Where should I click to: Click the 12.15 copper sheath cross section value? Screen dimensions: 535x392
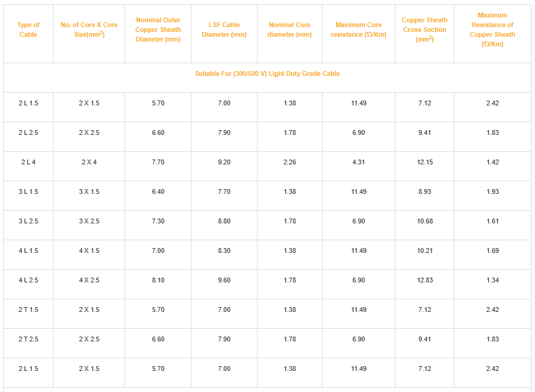pyautogui.click(x=425, y=162)
